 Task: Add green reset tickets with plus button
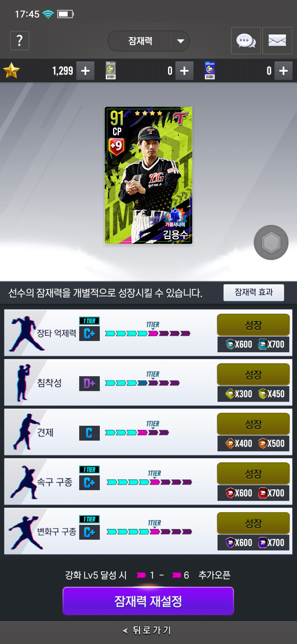pyautogui.click(x=184, y=71)
